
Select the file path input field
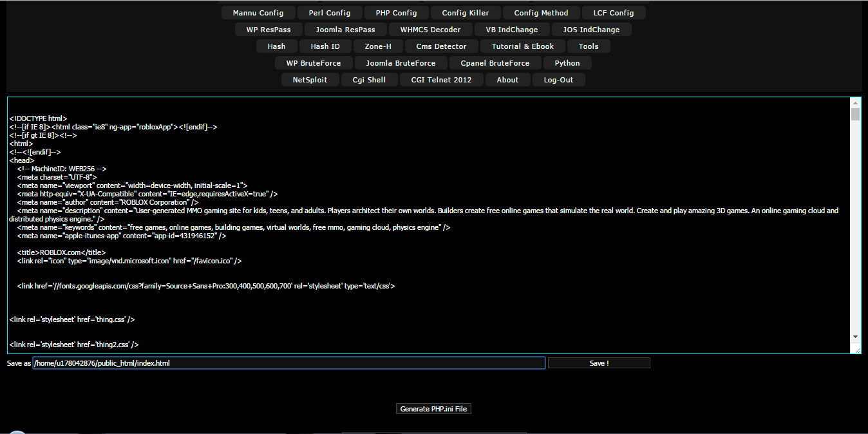288,363
